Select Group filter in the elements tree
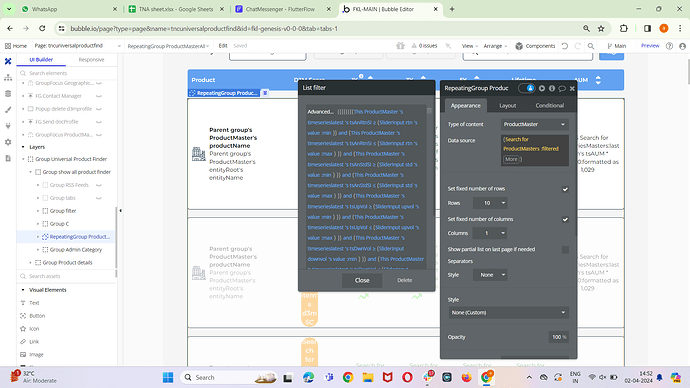The height and width of the screenshot is (388, 690). [x=63, y=211]
